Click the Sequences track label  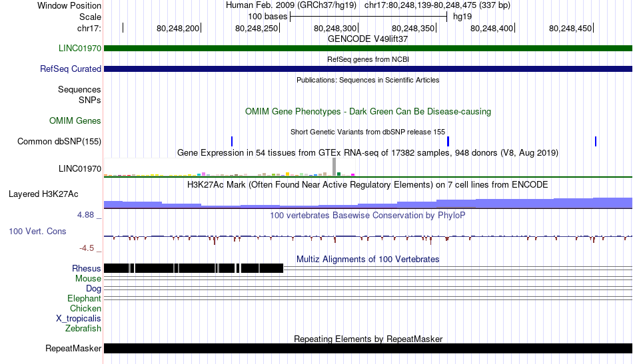click(x=79, y=89)
